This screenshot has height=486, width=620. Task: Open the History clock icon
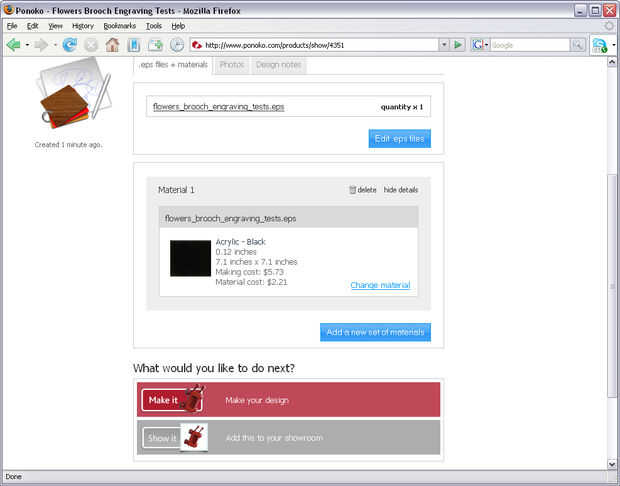[x=177, y=45]
